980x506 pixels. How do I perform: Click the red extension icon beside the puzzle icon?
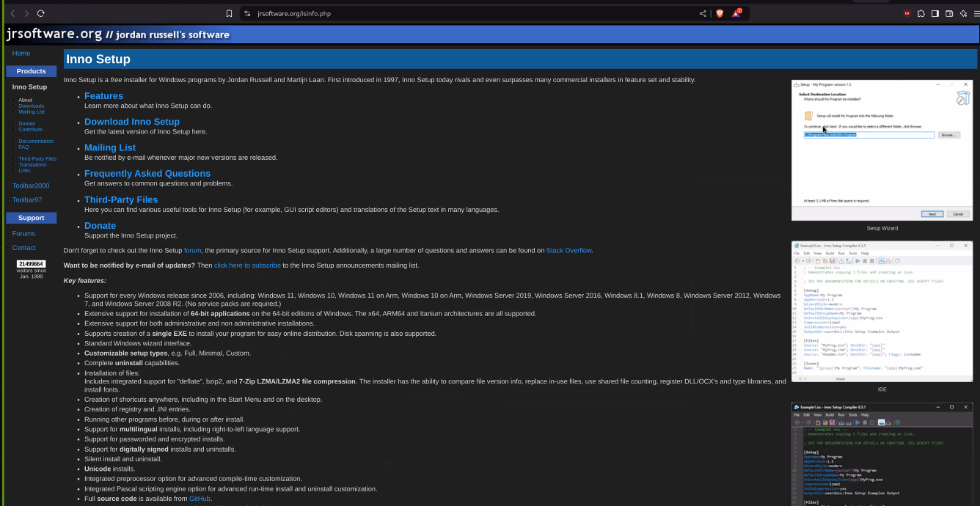point(907,13)
